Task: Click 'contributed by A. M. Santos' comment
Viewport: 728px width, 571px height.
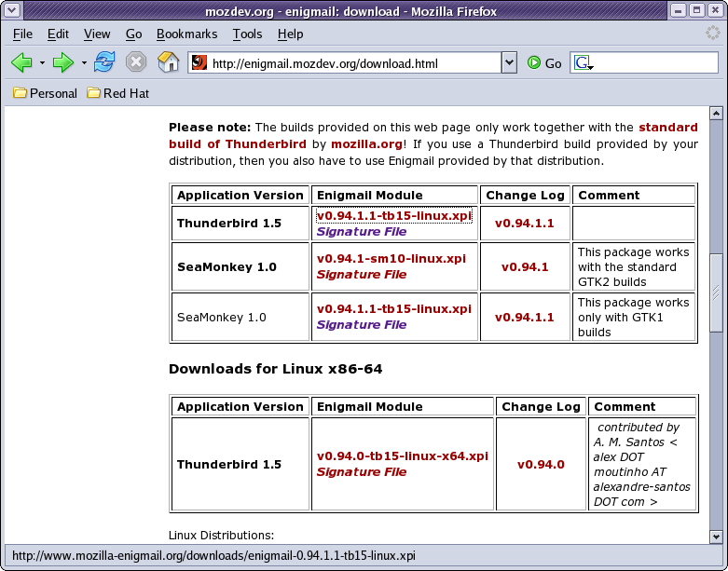Action: [641, 464]
